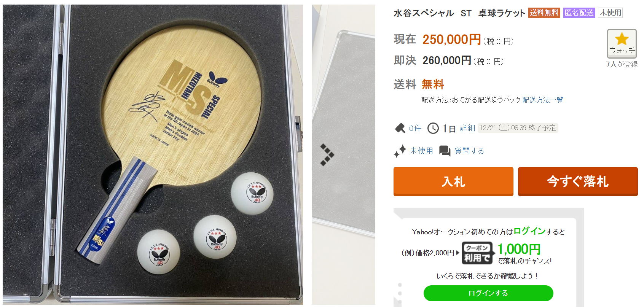Image resolution: width=644 pixels, height=307 pixels.
Task: Click the 0件 bid history link
Action: 415,128
